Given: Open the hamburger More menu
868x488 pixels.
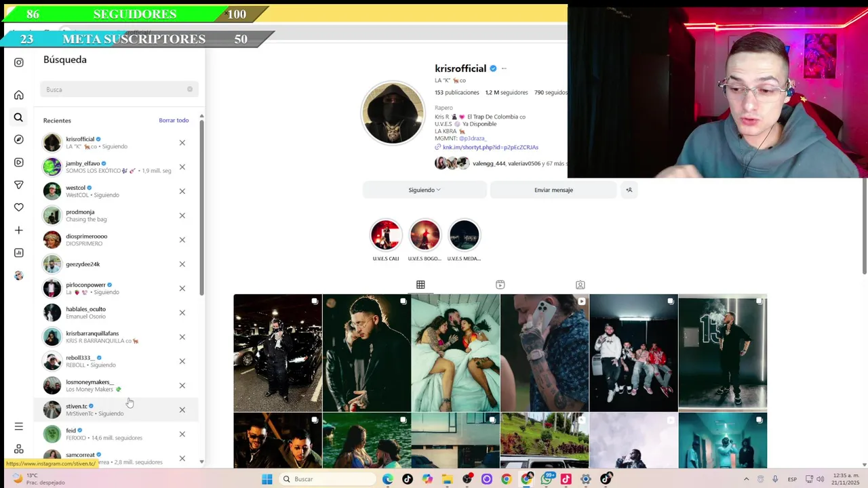Looking at the screenshot, I should click(19, 426).
